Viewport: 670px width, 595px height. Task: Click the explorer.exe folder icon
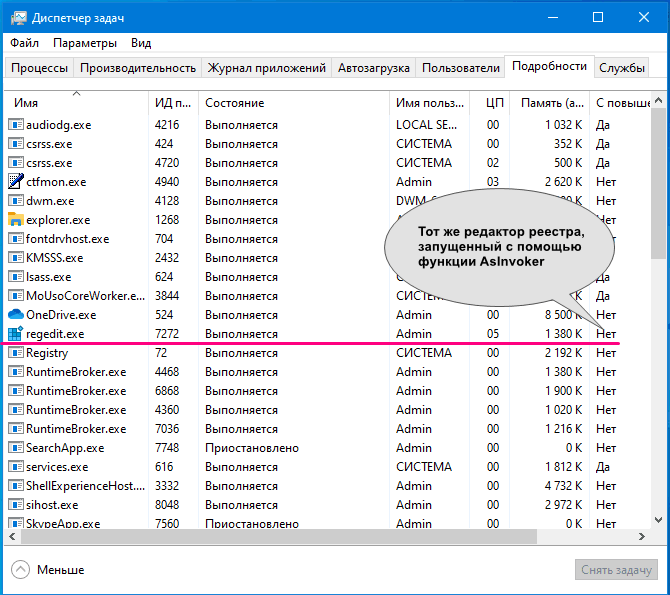[16, 220]
